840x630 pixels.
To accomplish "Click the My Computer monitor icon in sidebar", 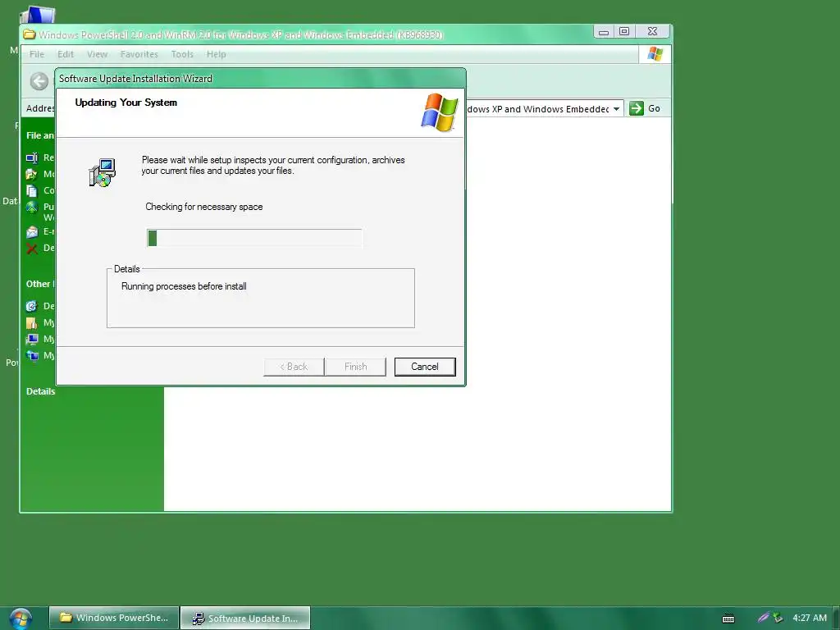I will (x=32, y=339).
